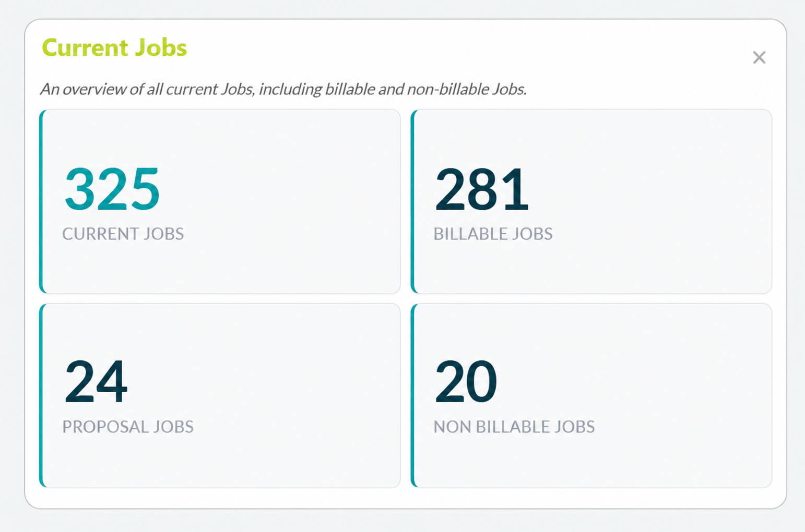Click teal accent bar on Current Jobs card

coord(41,201)
